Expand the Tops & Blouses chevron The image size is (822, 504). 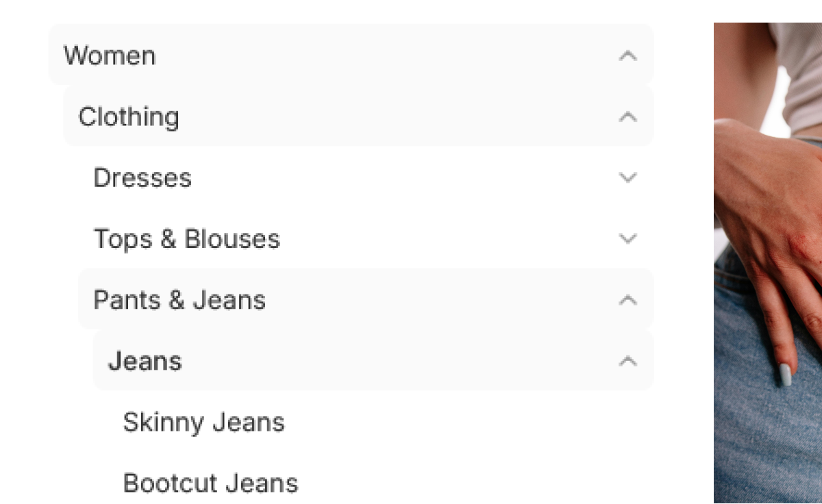[627, 239]
